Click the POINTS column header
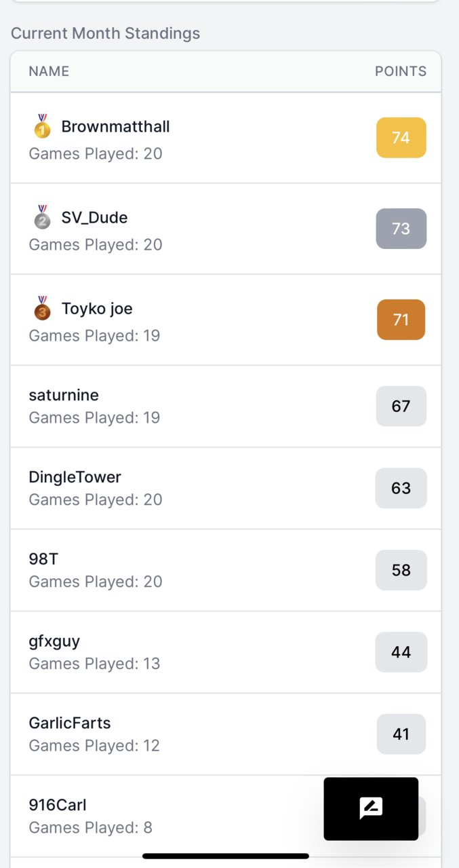459x868 pixels. pos(401,71)
